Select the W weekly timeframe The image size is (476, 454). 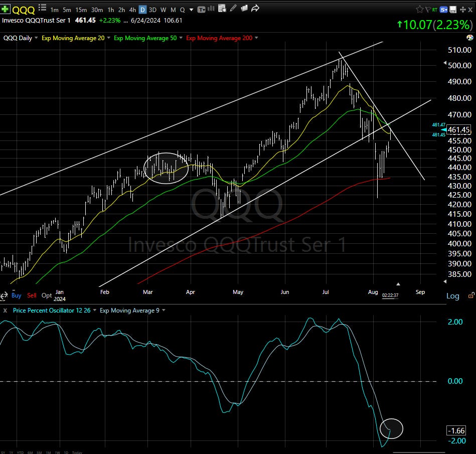pyautogui.click(x=164, y=10)
